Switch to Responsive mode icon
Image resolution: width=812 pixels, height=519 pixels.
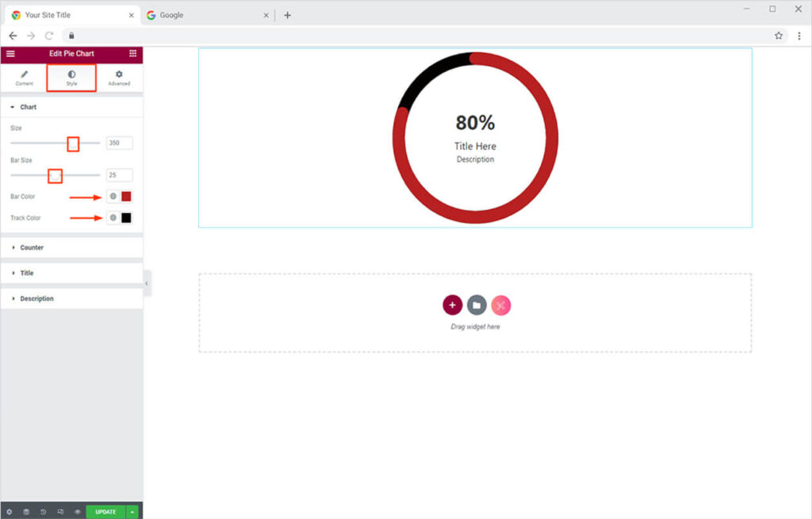[x=60, y=512]
